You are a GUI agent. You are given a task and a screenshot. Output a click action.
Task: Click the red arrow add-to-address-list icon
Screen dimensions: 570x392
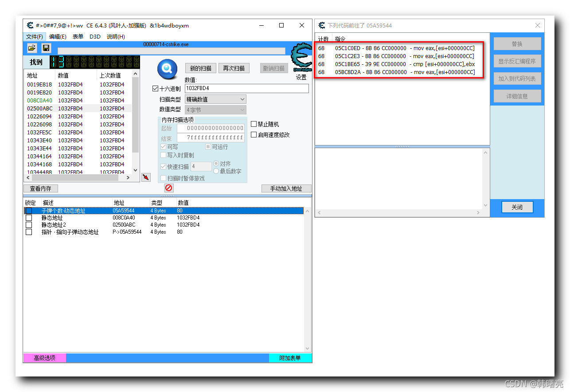tap(146, 177)
